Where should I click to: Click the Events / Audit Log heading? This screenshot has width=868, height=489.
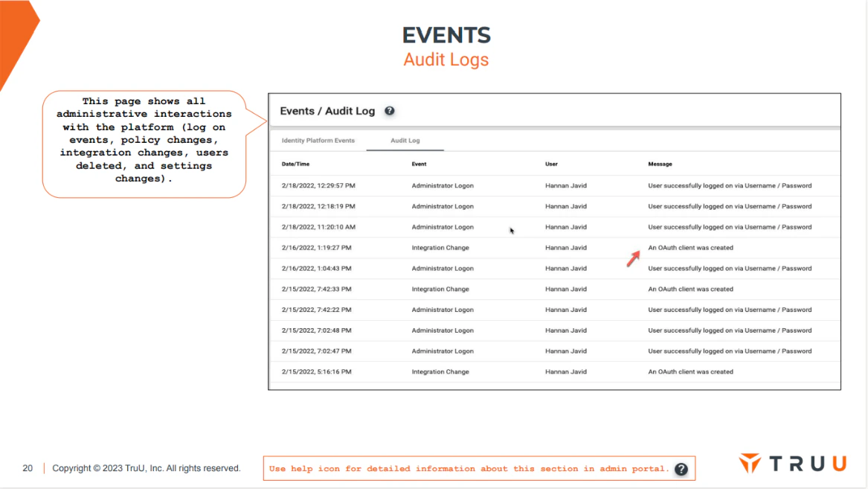tap(327, 111)
